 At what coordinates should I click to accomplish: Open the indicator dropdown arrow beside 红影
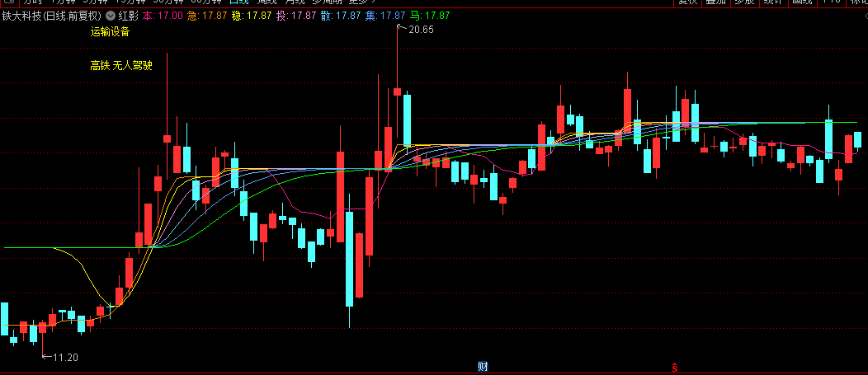[x=111, y=16]
